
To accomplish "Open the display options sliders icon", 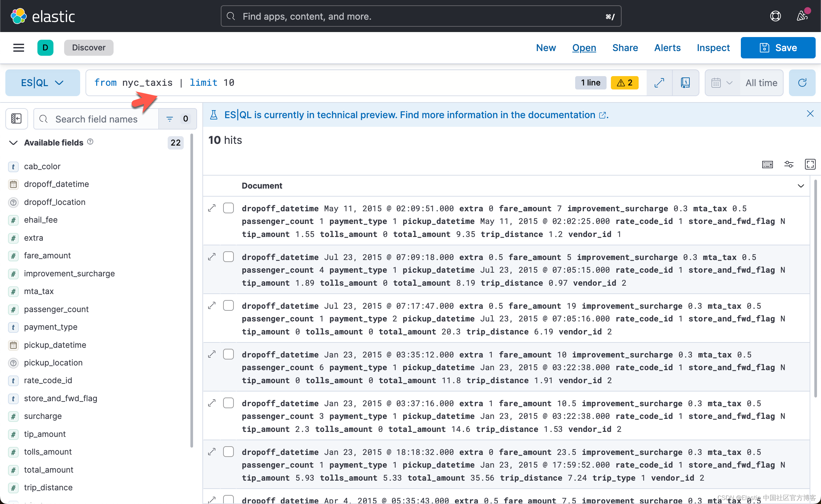I will pos(789,164).
